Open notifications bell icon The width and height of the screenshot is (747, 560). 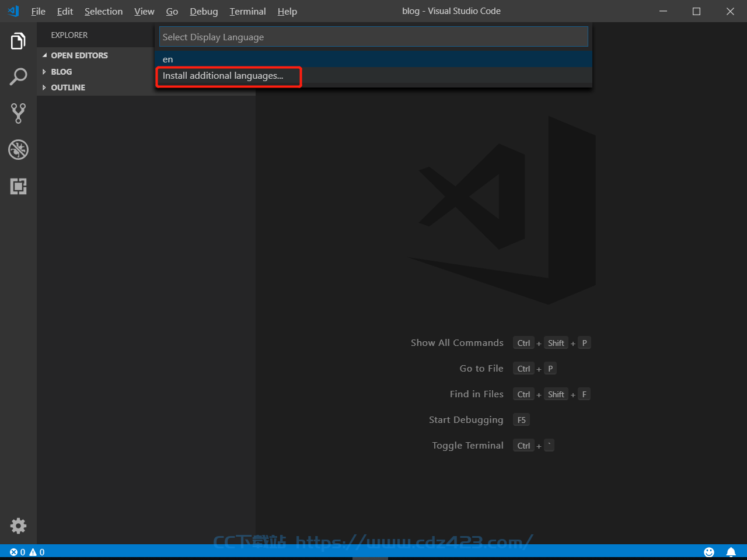(x=731, y=552)
